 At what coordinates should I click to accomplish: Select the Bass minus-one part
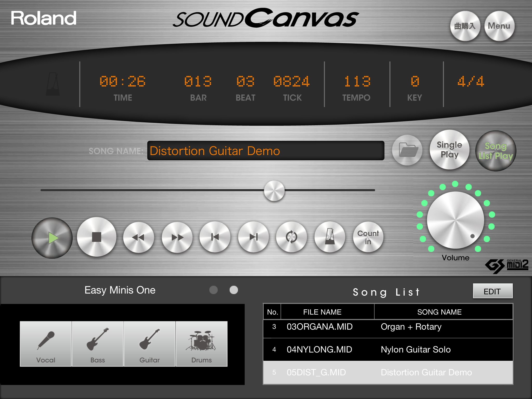tap(98, 344)
